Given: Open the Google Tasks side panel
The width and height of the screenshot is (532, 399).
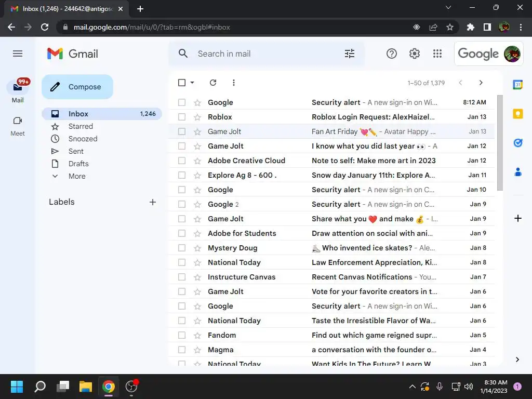Looking at the screenshot, I should 518,143.
